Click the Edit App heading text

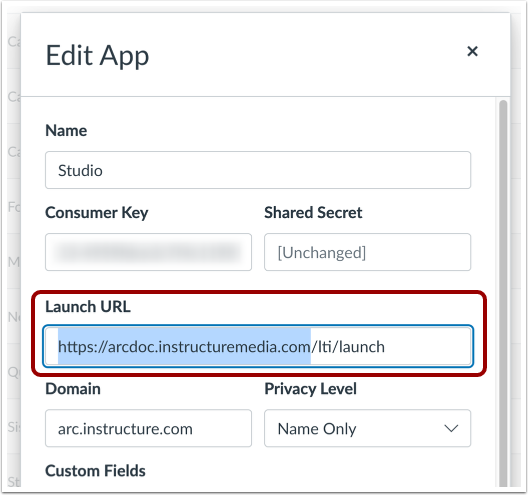[97, 56]
